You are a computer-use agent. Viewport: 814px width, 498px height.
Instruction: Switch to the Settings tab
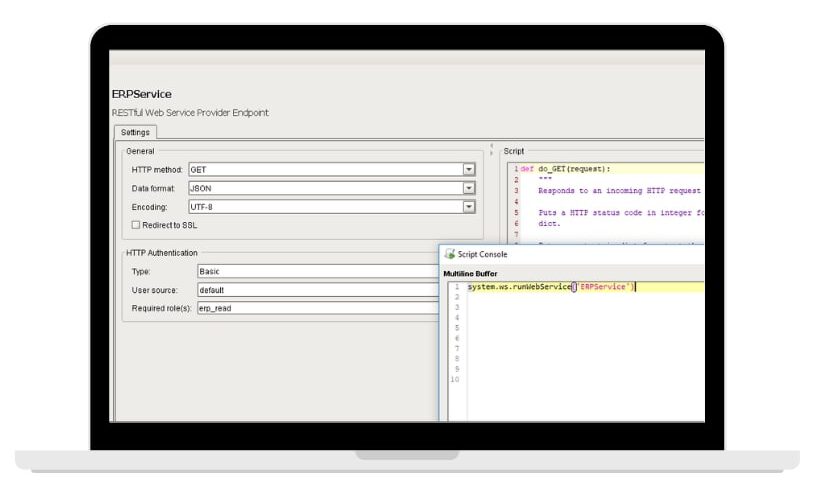click(x=135, y=132)
